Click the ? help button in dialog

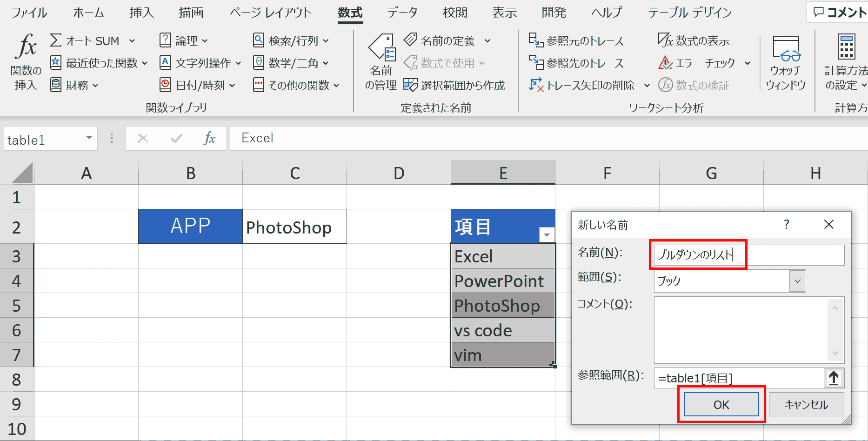coord(787,225)
